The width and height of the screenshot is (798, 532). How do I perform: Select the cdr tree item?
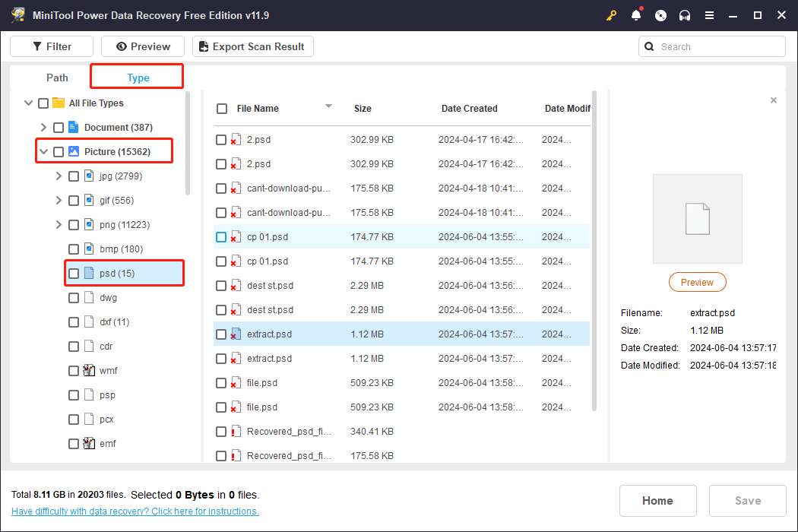tap(106, 347)
